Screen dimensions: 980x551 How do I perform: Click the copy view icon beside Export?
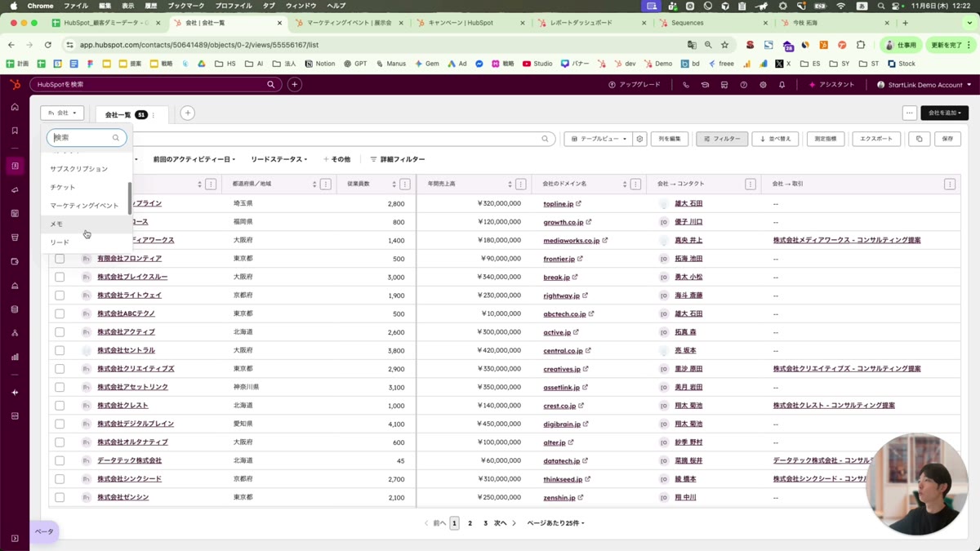point(919,139)
